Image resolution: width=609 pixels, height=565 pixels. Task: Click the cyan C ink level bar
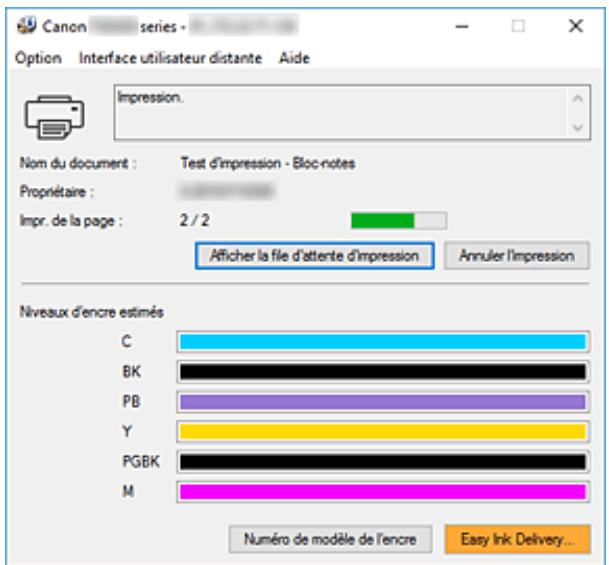coord(383,342)
